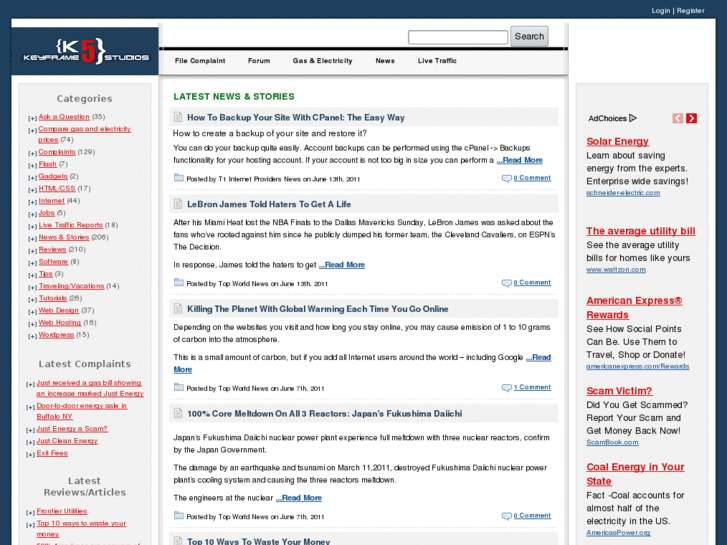Viewport: 727px width, 545px height.
Task: Expand the Flash category
Action: (x=32, y=165)
